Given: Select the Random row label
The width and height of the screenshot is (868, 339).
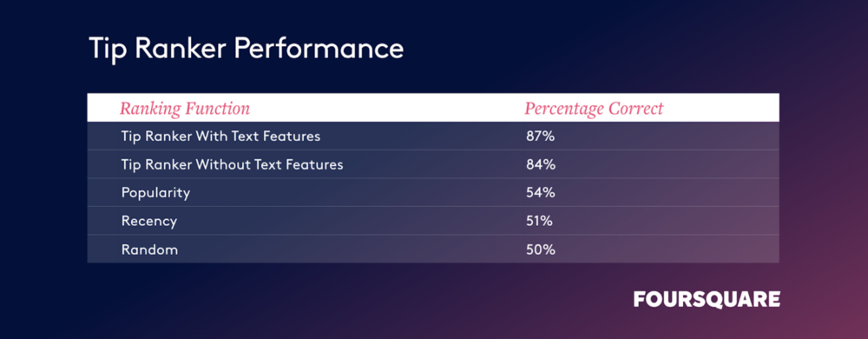Looking at the screenshot, I should [x=149, y=249].
